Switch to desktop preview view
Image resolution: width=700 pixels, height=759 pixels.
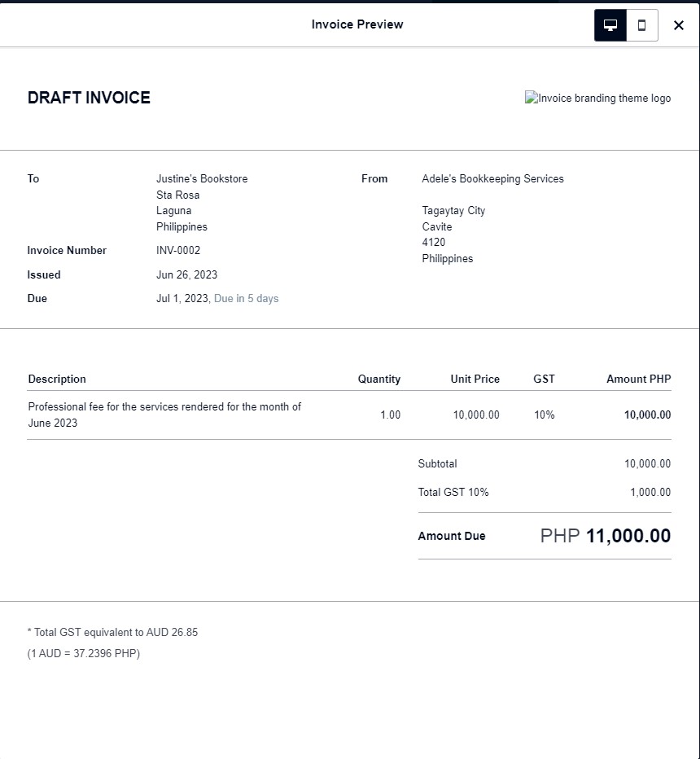tap(610, 25)
